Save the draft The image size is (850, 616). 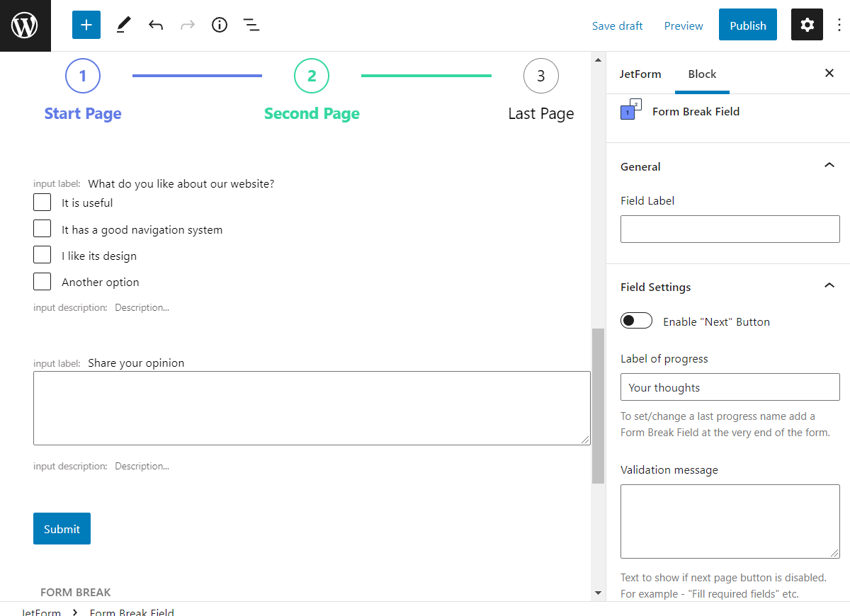617,25
